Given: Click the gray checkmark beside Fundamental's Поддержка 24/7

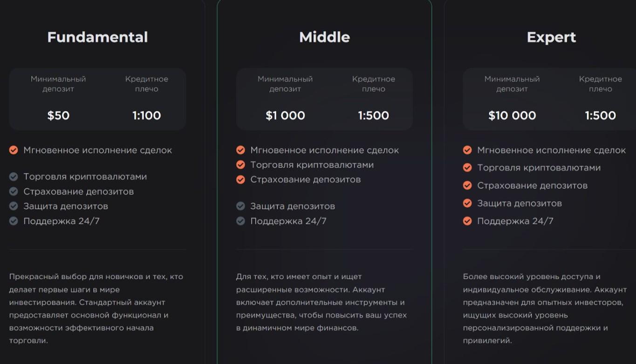Looking at the screenshot, I should 14,221.
